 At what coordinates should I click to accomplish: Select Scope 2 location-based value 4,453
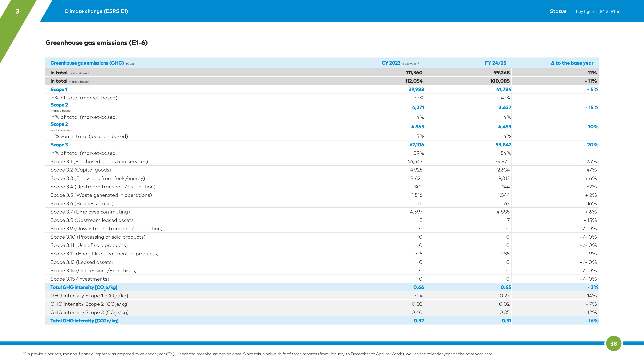505,127
